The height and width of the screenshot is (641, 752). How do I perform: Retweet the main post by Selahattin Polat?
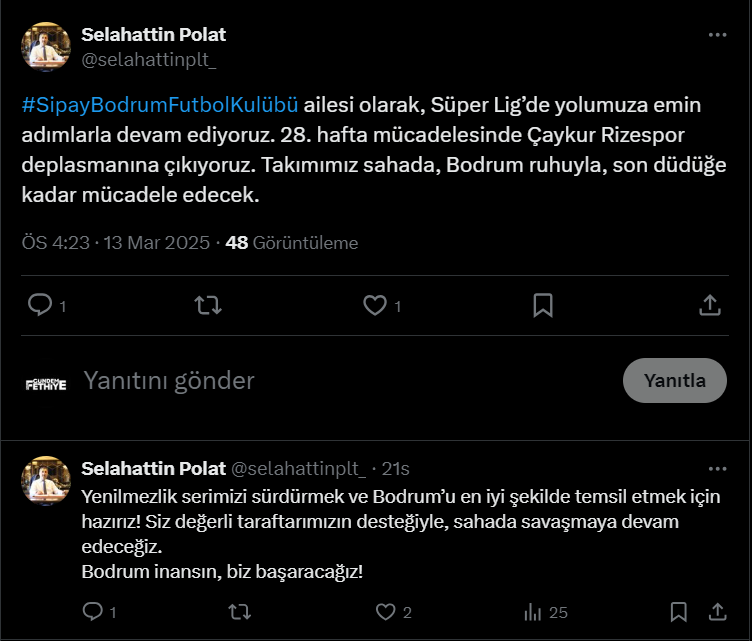tap(207, 305)
